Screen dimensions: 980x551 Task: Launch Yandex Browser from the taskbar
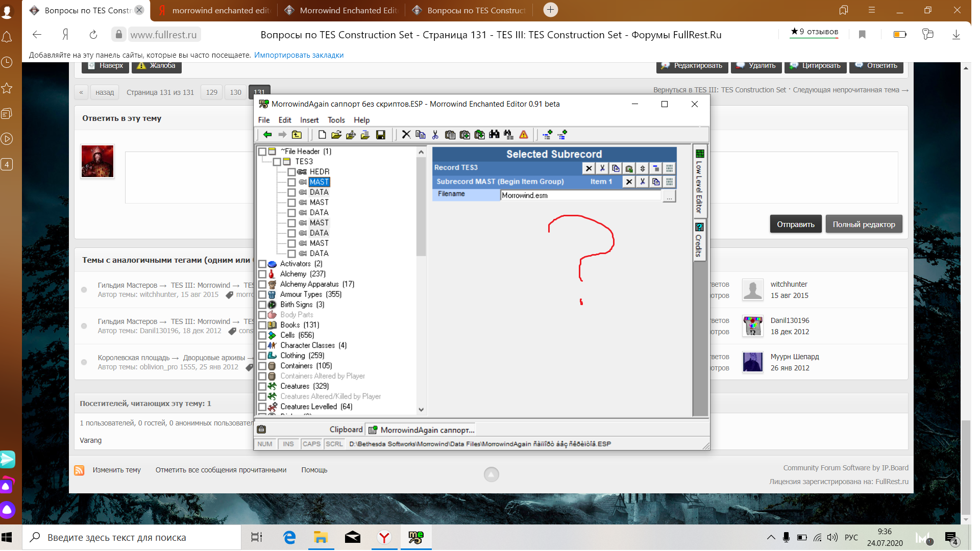tap(384, 537)
